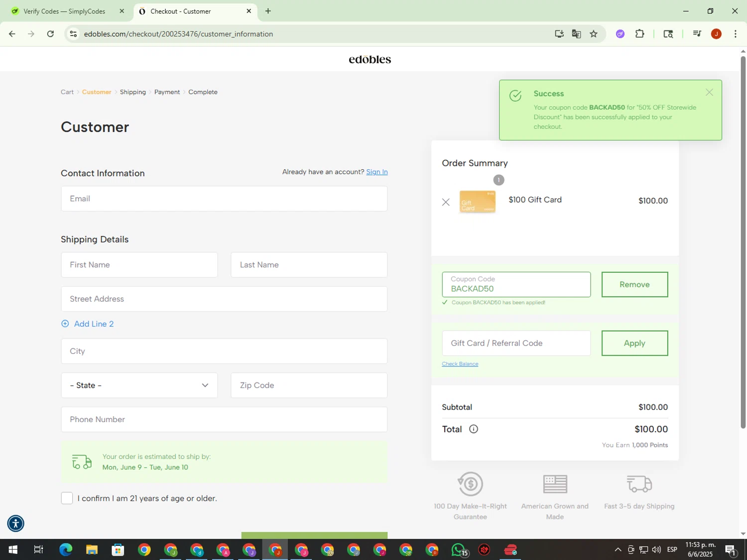The image size is (747, 560).
Task: Go to the Cart breadcrumb step
Action: tap(67, 92)
